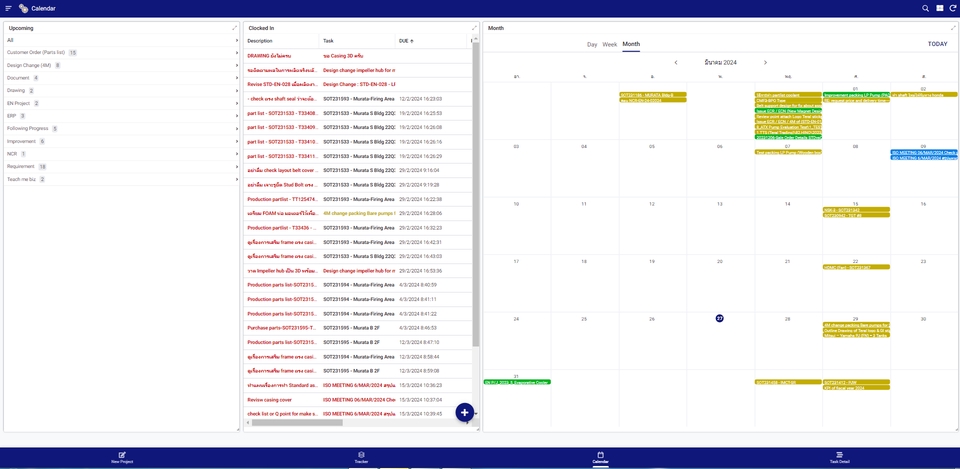Open Improvement packing LP Pump green event
This screenshot has width=960, height=469.
point(856,95)
